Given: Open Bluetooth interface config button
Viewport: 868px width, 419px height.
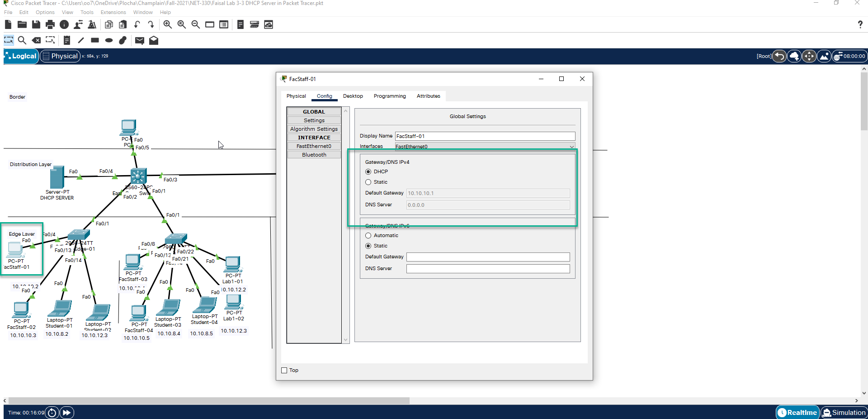Looking at the screenshot, I should pos(314,155).
